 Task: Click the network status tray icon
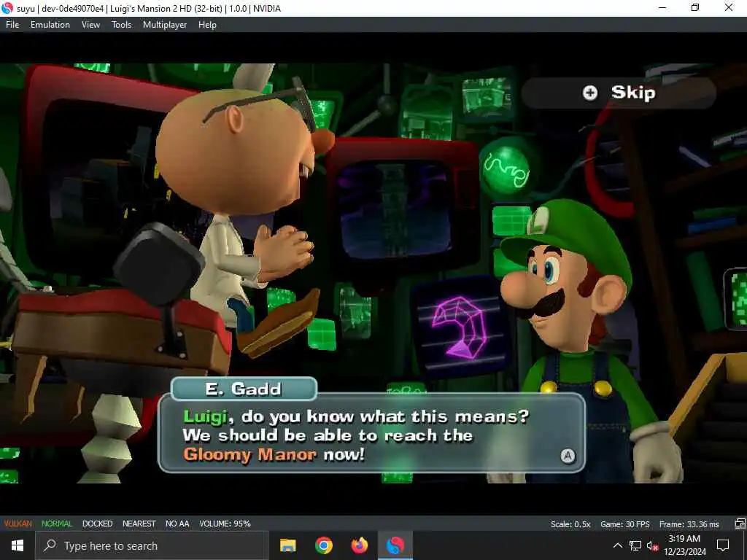click(635, 545)
